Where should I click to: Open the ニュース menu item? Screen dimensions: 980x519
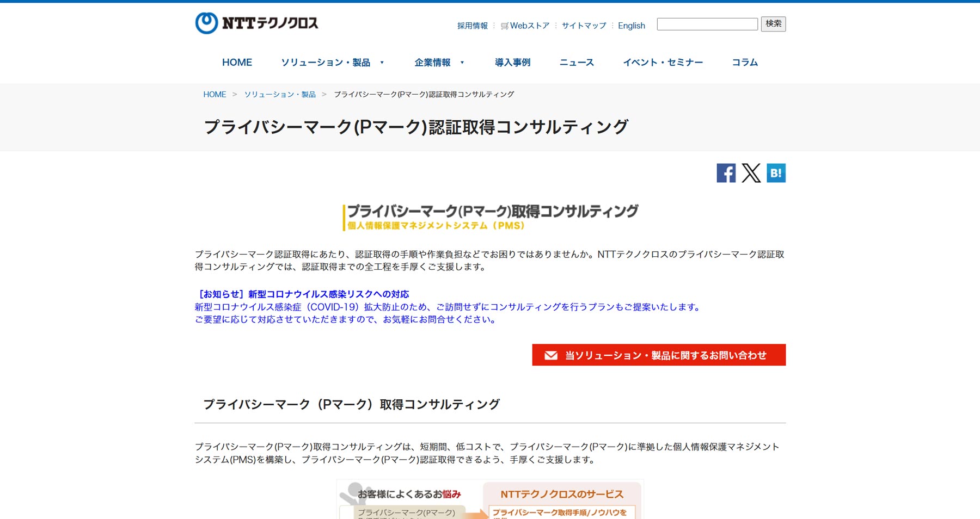coord(577,63)
